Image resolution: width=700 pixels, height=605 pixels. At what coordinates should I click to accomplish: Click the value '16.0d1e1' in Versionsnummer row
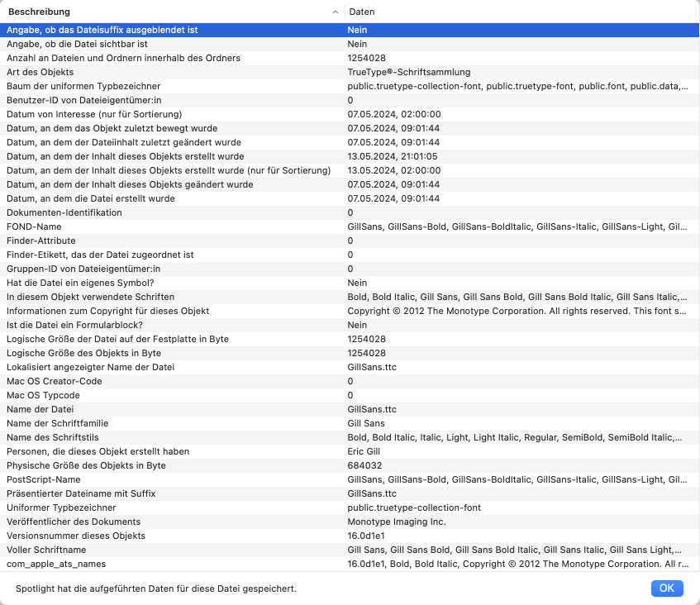click(x=366, y=536)
